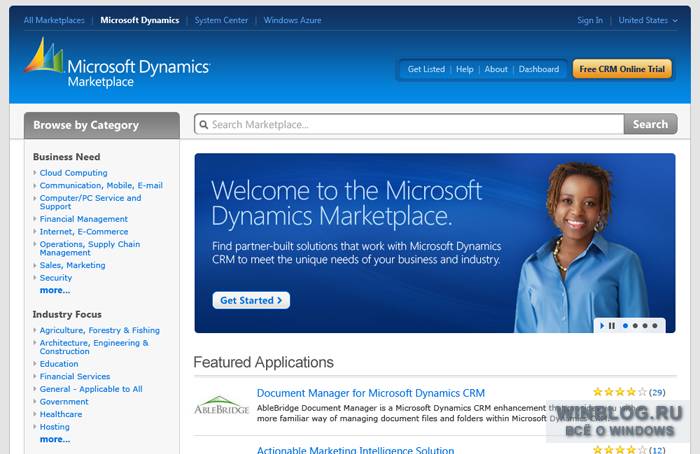Screen dimensions: 700x454
Task: Open the Cloud Computing category
Action: coord(74,173)
